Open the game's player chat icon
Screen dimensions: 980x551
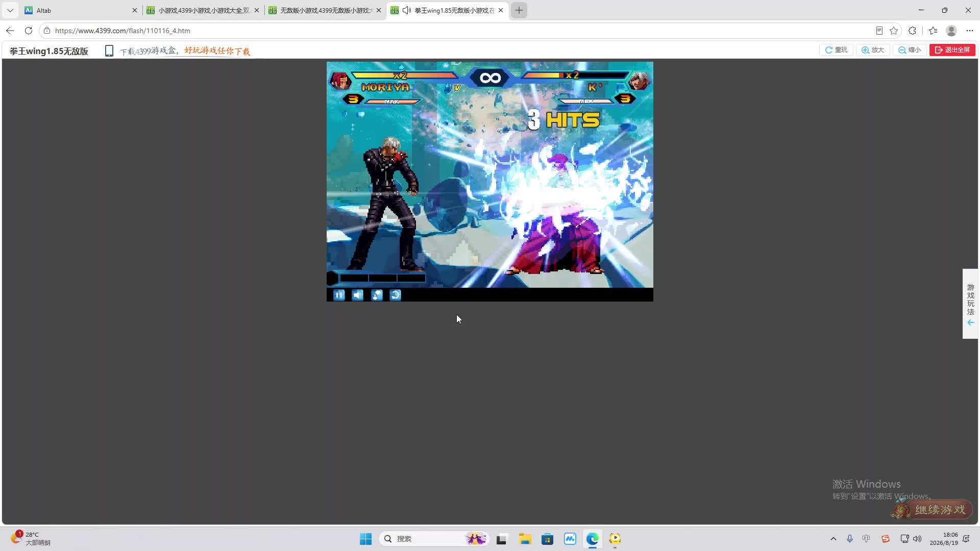click(377, 295)
